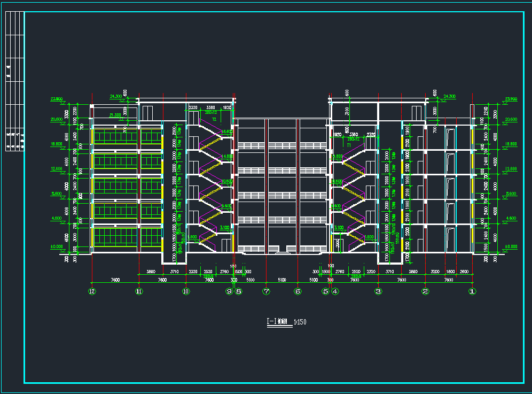Click grid axis bubble 1
Image resolution: width=532 pixels, height=394 pixels.
click(472, 291)
